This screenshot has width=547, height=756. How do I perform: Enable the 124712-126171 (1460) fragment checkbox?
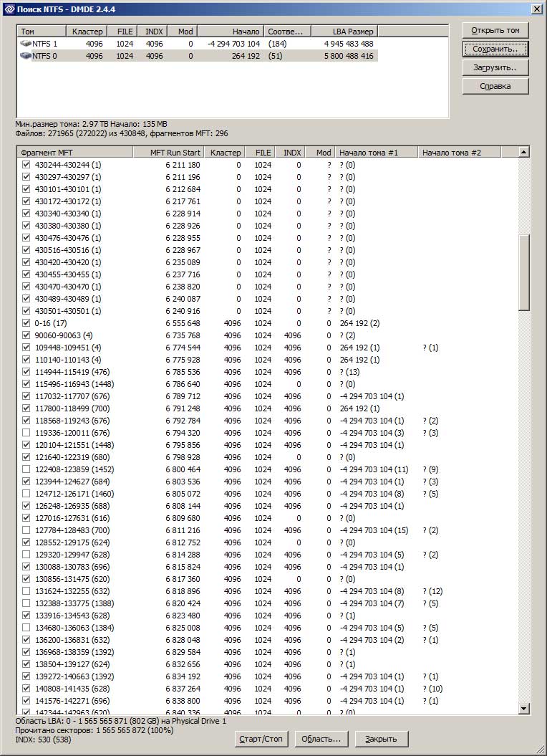tap(26, 494)
